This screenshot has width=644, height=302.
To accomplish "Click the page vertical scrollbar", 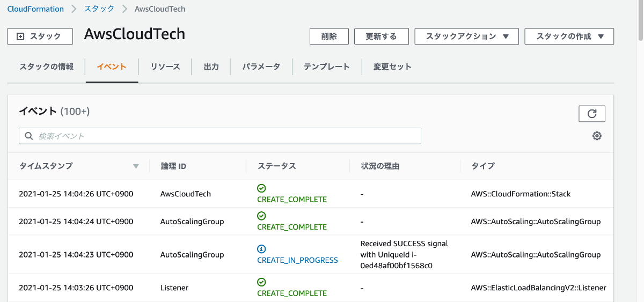I will [x=640, y=21].
